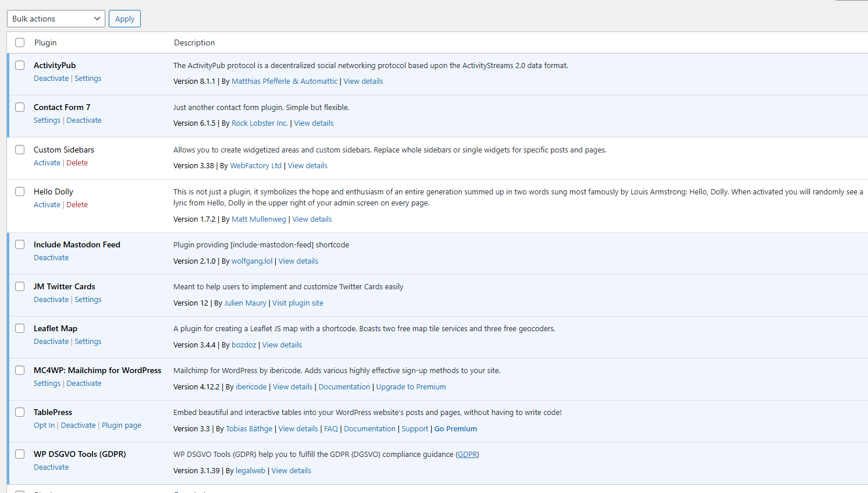Open Settings for Leaflet Map
Screen dimensions: 868x493
click(88, 342)
